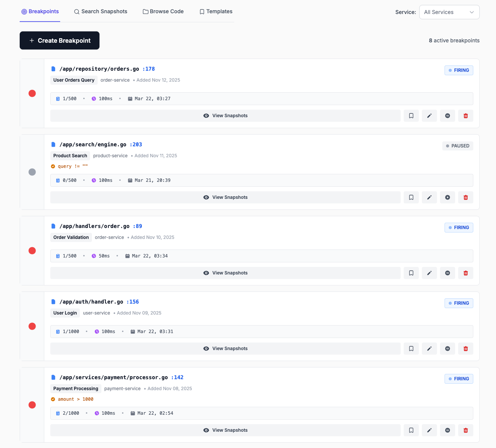Edit the User Login breakpoint
This screenshot has width=496, height=448.
click(429, 348)
